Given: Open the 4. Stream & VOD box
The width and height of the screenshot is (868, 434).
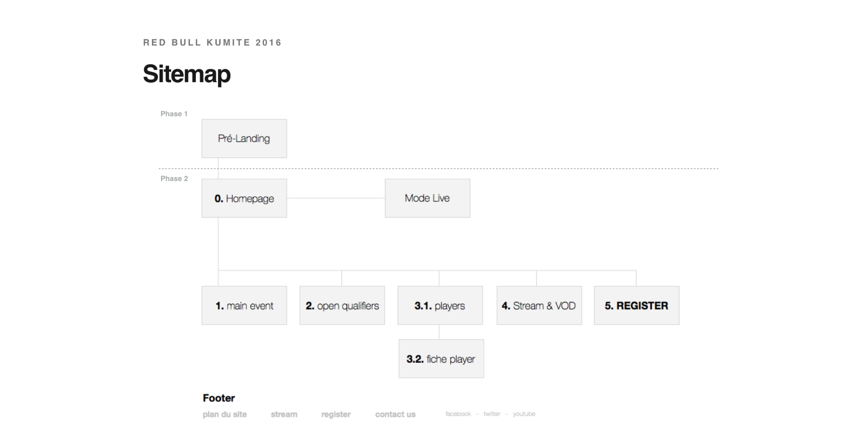Looking at the screenshot, I should click(539, 305).
